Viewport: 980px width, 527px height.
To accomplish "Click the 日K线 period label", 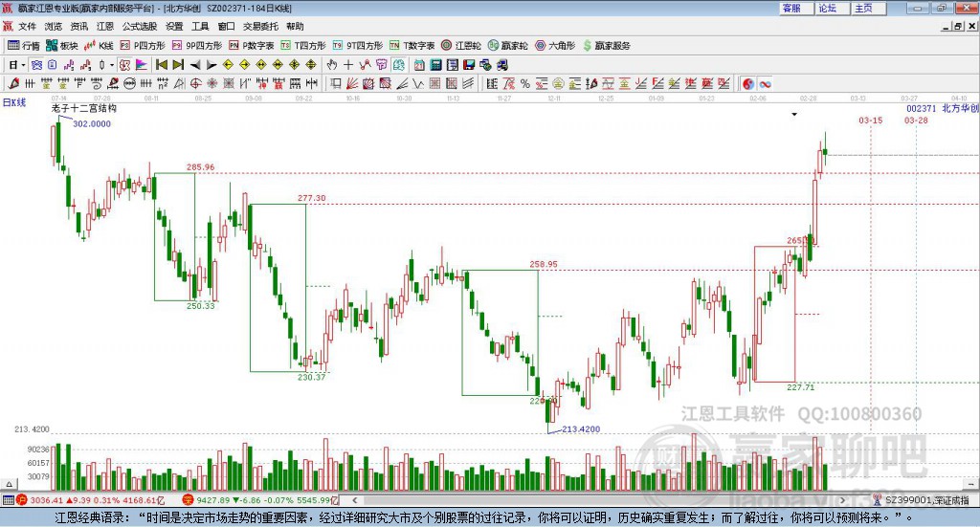I will (14, 102).
